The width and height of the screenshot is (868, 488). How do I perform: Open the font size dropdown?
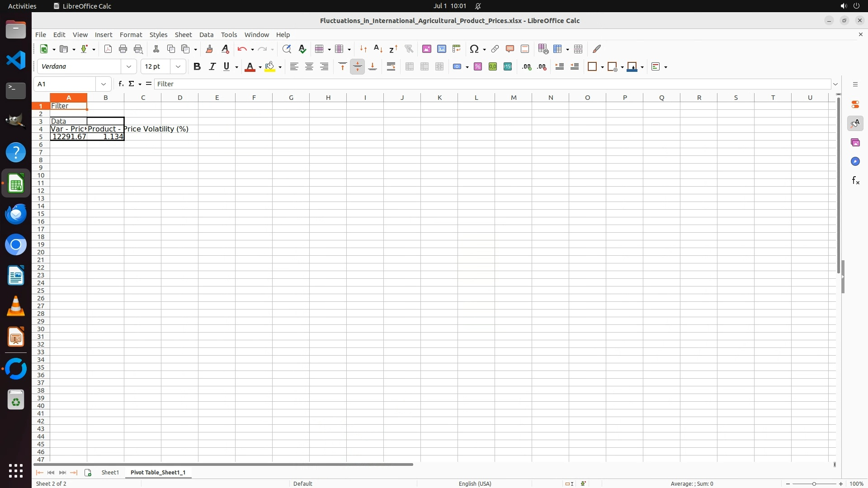coord(178,67)
